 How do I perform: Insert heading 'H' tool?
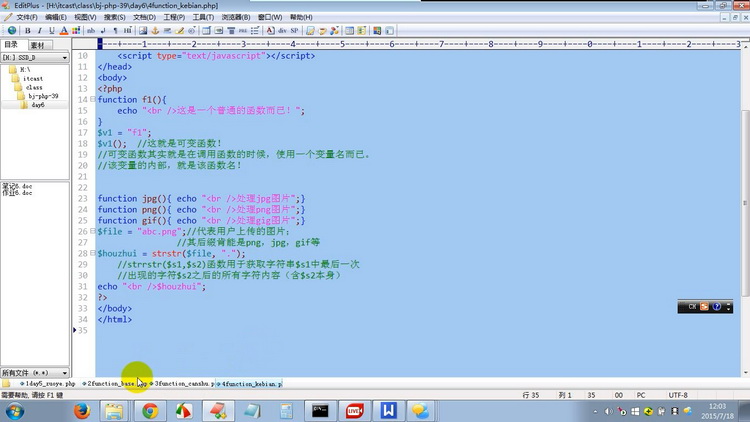pyautogui.click(x=127, y=31)
